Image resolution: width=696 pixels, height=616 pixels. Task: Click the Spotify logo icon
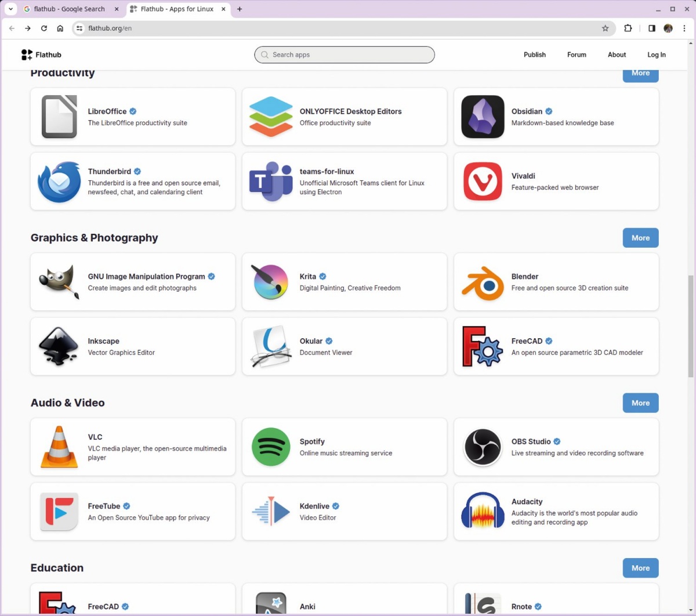pos(271,447)
